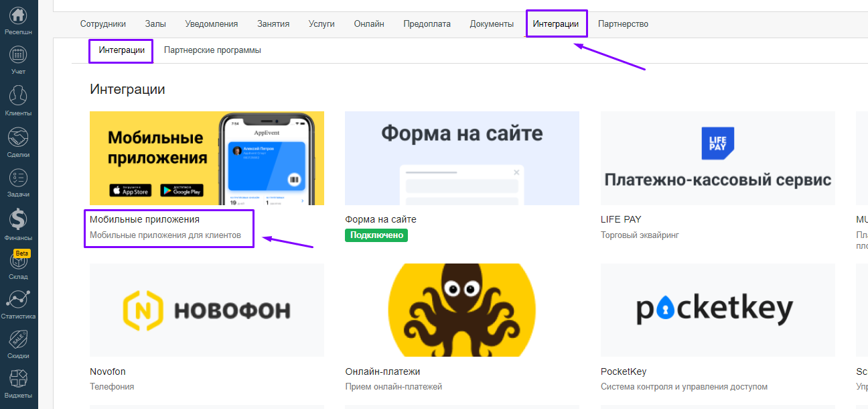Viewport: 868px width, 409px height.
Task: Switch to the Занятия tab
Action: (273, 23)
